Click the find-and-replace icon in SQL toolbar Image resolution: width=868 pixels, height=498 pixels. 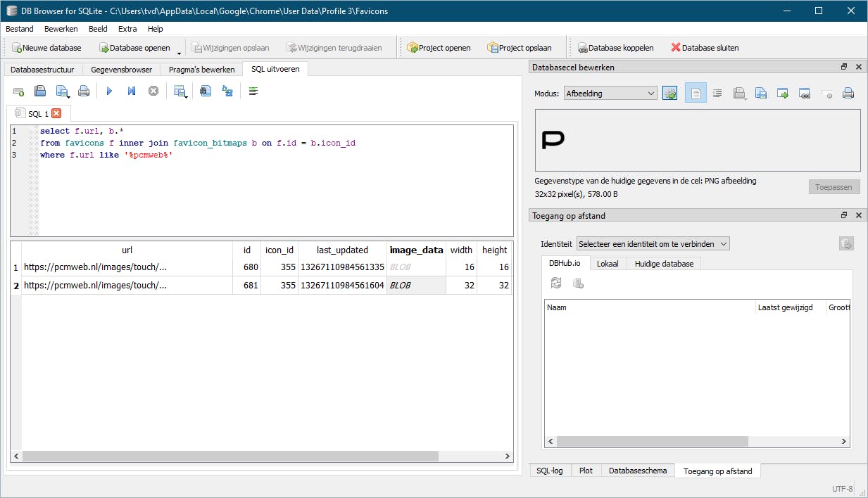pos(227,91)
